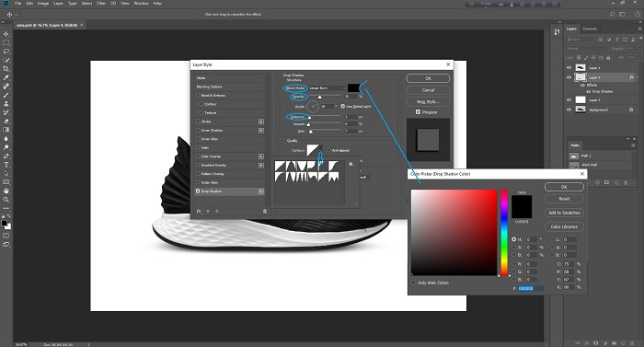This screenshot has height=347, width=644.
Task: Click Add to Swatches button
Action: [564, 213]
